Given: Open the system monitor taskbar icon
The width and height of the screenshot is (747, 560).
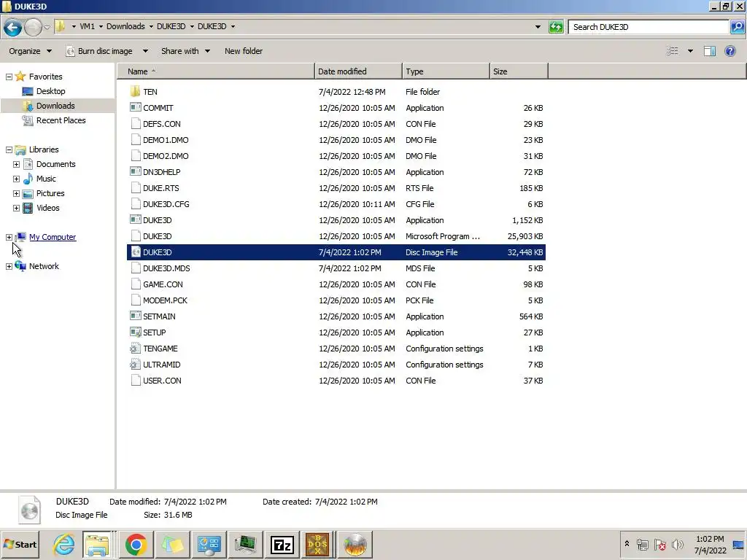Looking at the screenshot, I should (x=245, y=544).
